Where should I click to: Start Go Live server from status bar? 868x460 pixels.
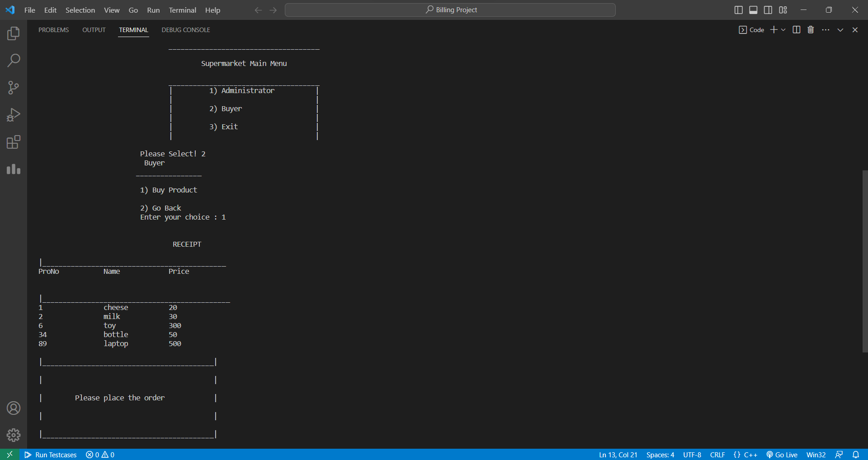[782, 455]
